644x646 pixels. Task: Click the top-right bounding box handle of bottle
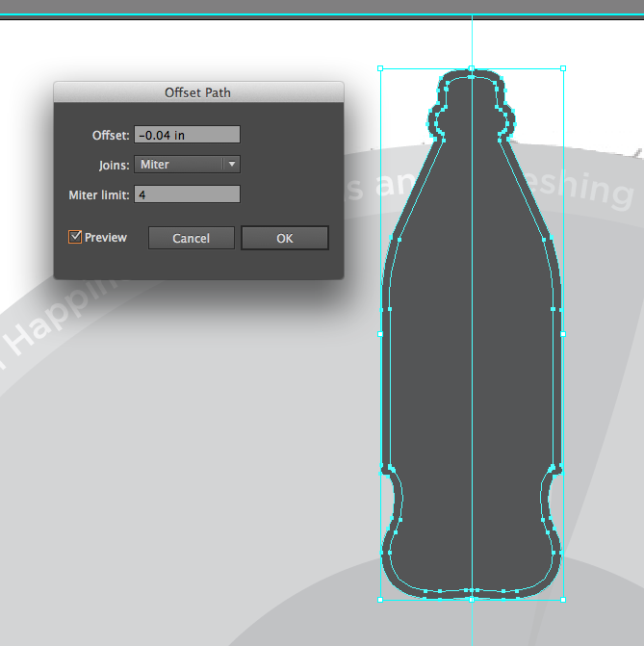click(563, 68)
